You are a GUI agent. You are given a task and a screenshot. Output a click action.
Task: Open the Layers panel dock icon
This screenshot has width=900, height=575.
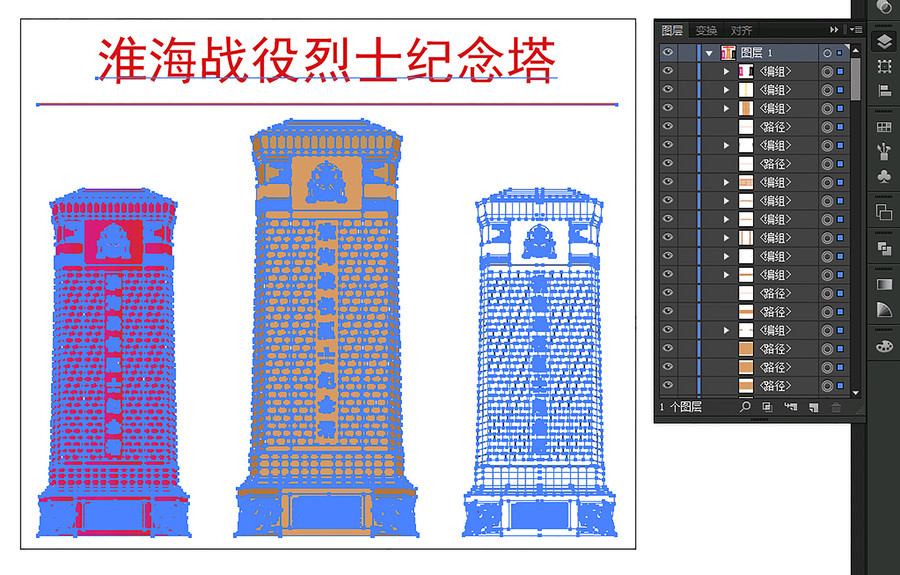point(884,41)
